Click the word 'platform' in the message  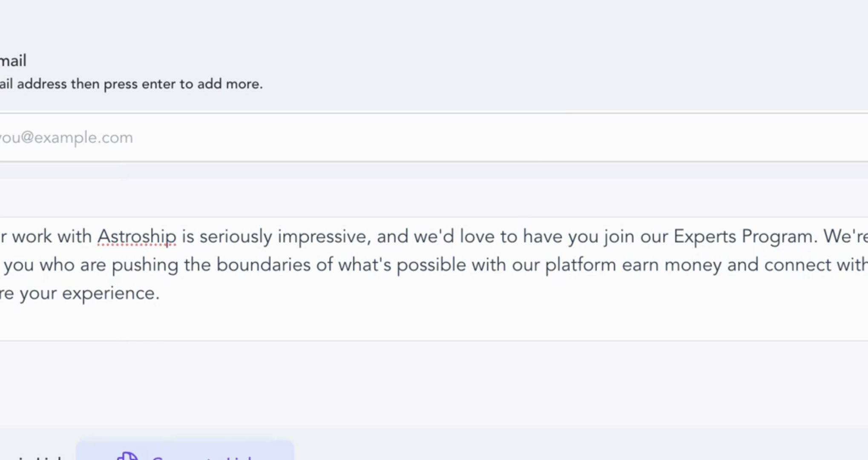[x=581, y=265]
